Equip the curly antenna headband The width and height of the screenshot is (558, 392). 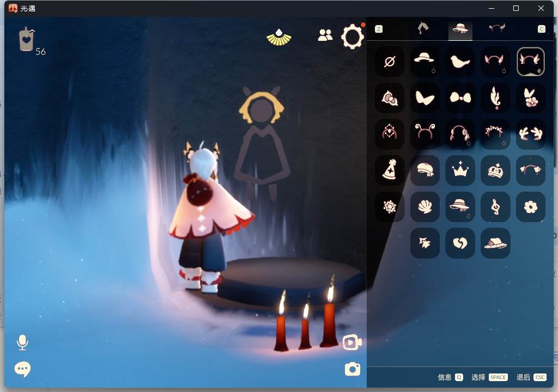coord(424,134)
